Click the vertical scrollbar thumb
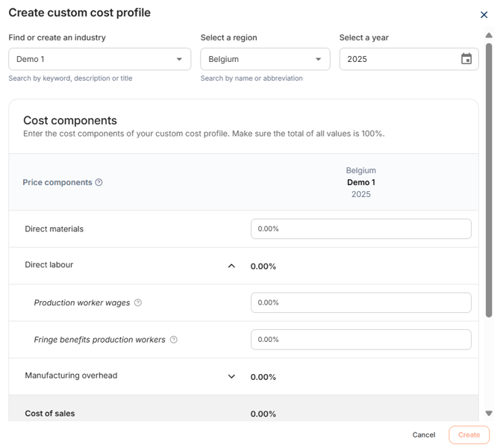The image size is (500, 448). point(489,179)
